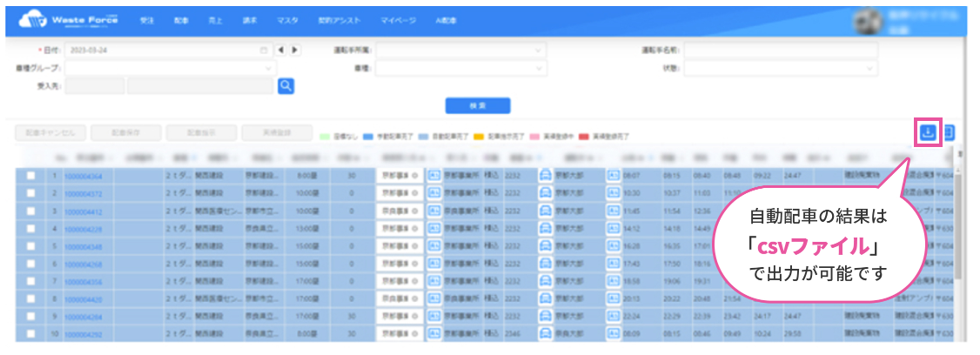Click card icon left of time 10:30
The width and height of the screenshot is (980, 355).
click(613, 194)
